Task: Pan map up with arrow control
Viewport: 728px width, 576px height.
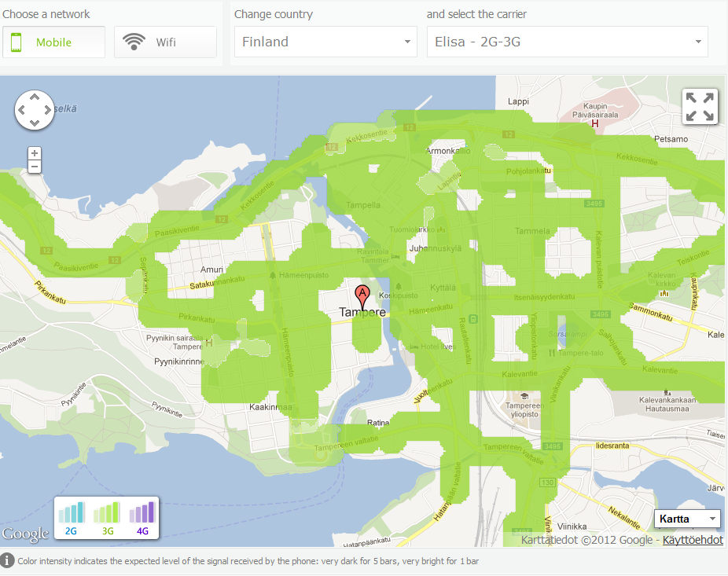Action: pos(35,97)
